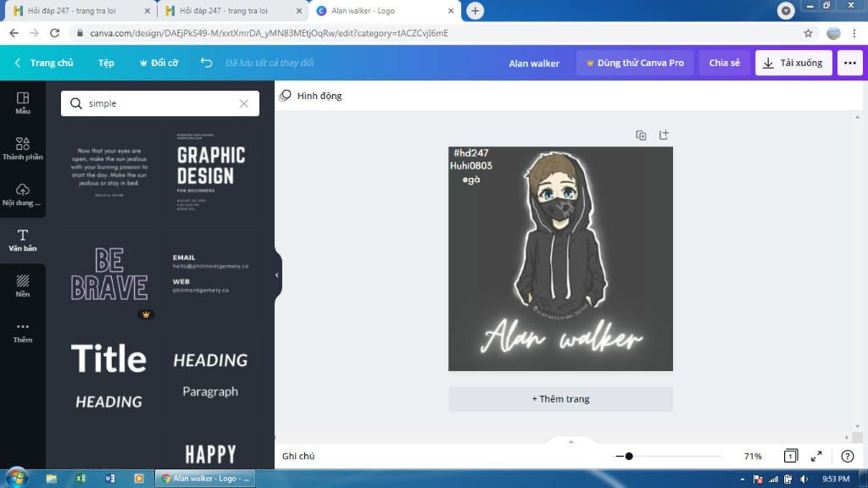Open the 71% zoom level menu
This screenshot has width=868, height=488.
[753, 457]
